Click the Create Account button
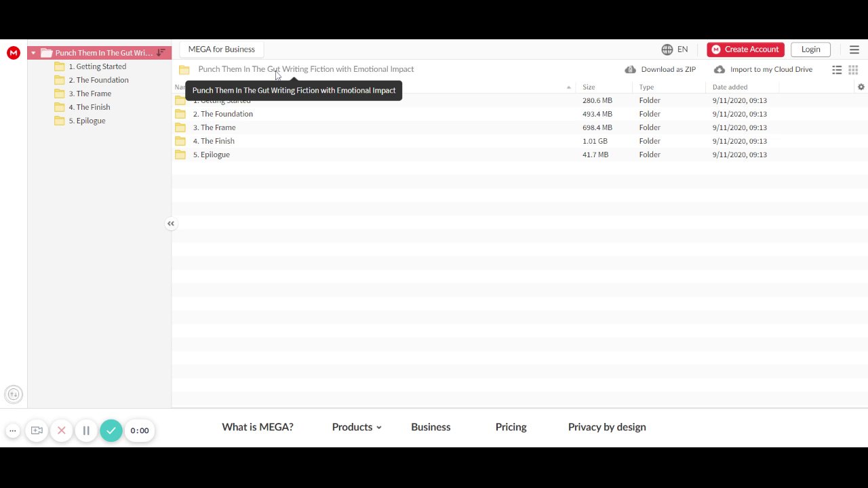The width and height of the screenshot is (868, 488). pyautogui.click(x=745, y=49)
